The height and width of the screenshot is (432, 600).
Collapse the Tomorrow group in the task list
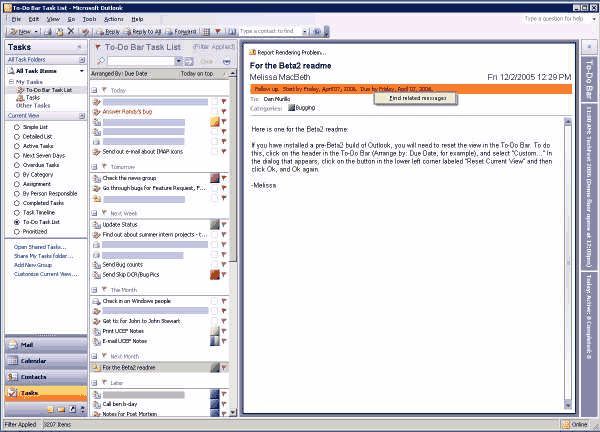(94, 167)
